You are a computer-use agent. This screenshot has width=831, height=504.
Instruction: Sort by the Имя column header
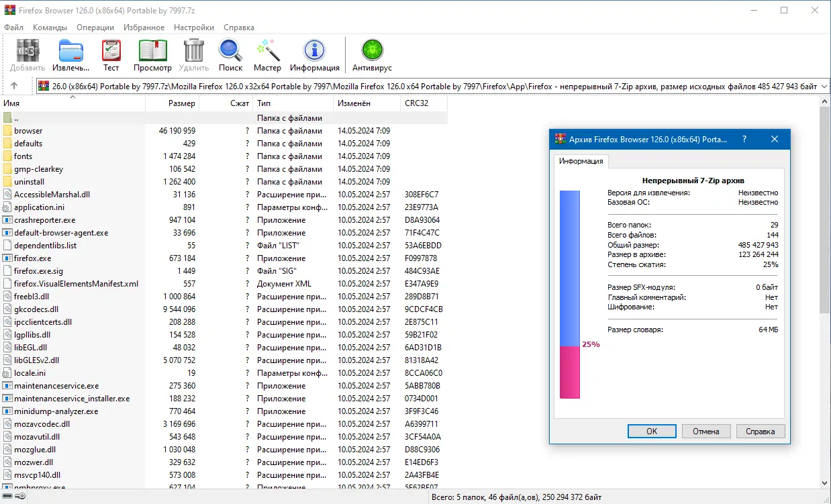72,103
